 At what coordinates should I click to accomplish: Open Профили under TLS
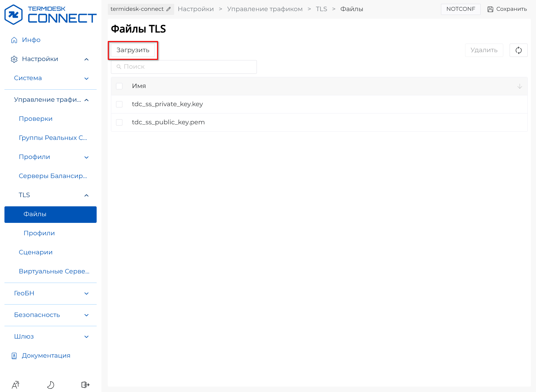pyautogui.click(x=39, y=233)
